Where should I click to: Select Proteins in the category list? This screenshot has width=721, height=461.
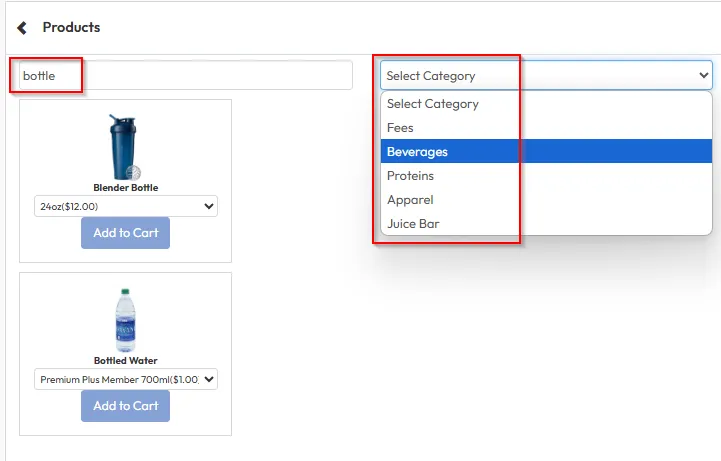410,176
